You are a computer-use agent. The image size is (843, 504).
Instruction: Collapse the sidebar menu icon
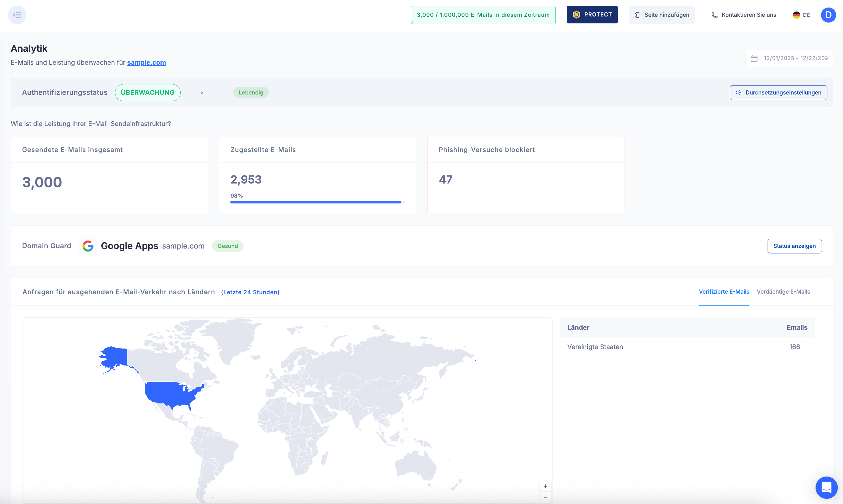(17, 15)
